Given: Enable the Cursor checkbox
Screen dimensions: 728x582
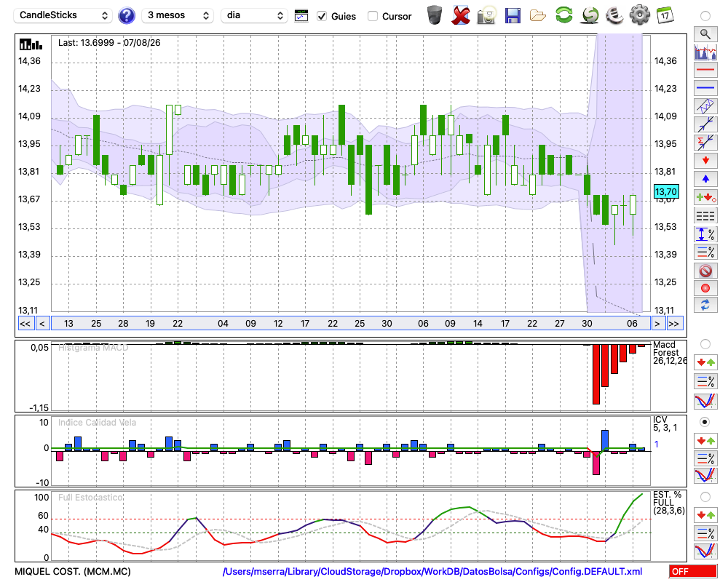Looking at the screenshot, I should (372, 16).
